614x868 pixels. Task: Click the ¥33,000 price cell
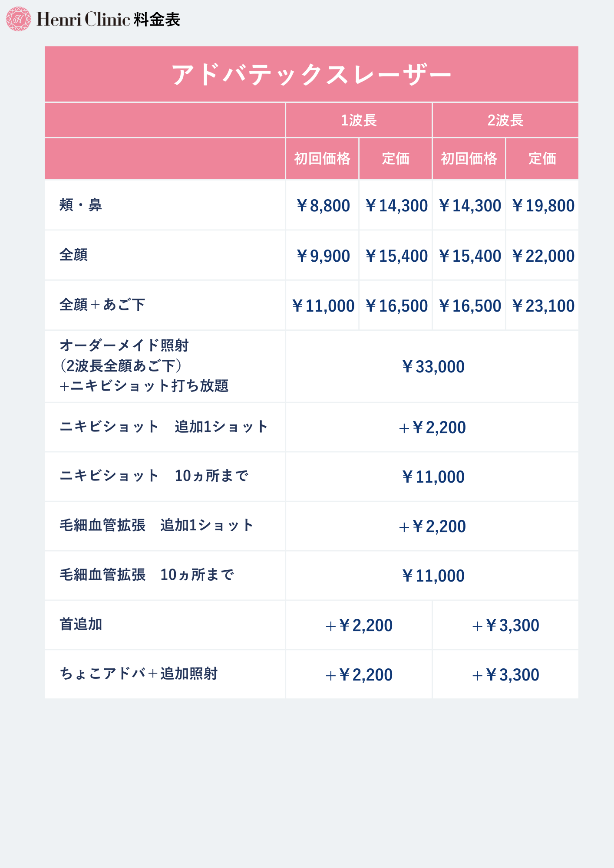pyautogui.click(x=432, y=367)
